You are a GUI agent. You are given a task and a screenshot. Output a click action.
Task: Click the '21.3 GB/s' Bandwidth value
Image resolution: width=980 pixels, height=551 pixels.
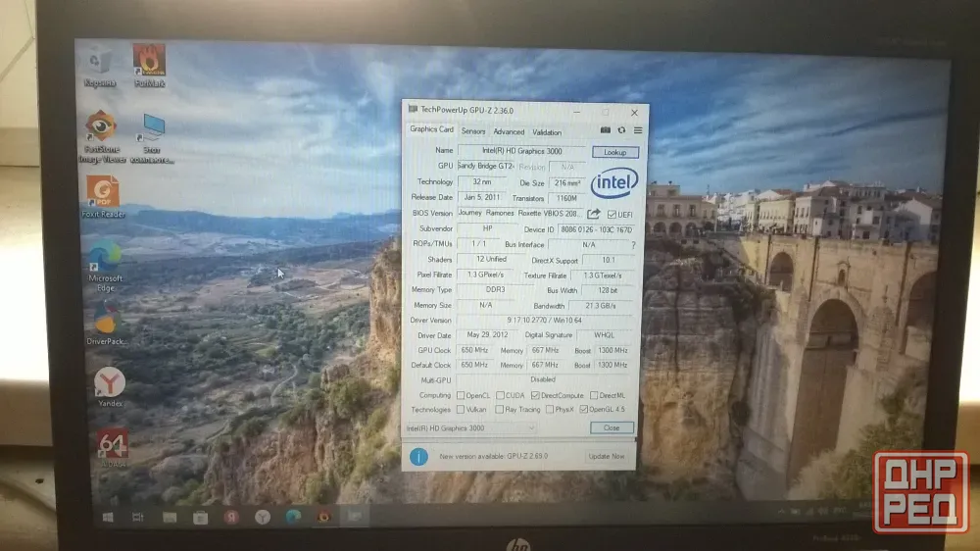point(601,306)
